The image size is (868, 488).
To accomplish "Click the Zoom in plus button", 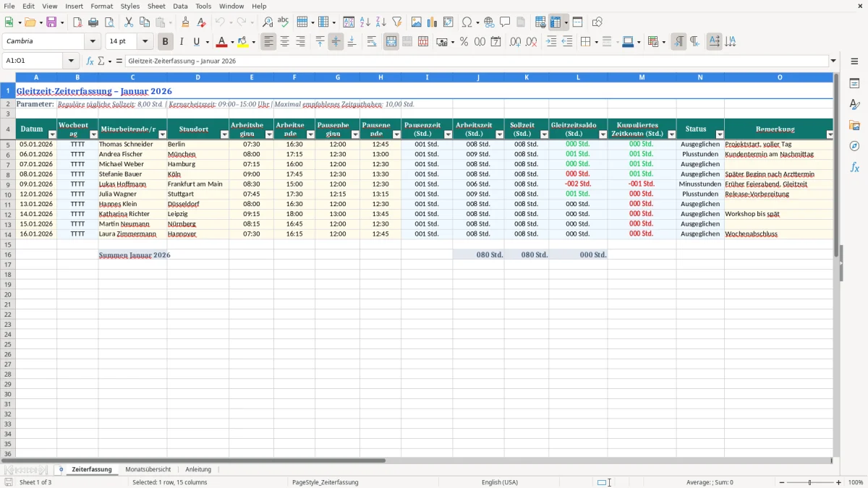I will 839,482.
